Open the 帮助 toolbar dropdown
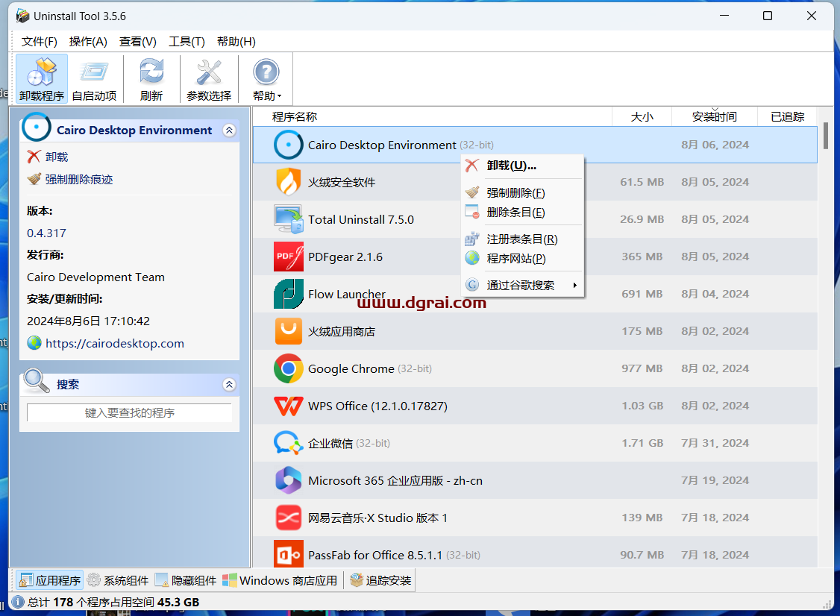840x616 pixels. coord(267,78)
